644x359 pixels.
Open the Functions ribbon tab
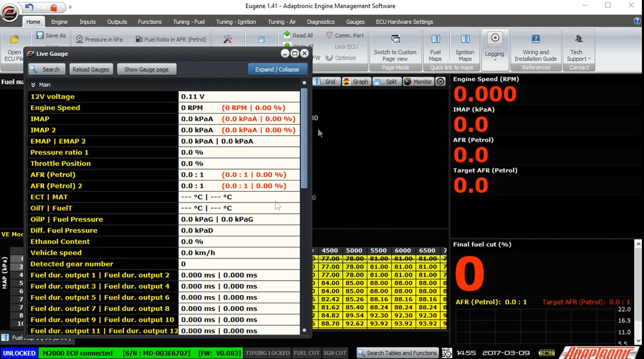click(150, 22)
